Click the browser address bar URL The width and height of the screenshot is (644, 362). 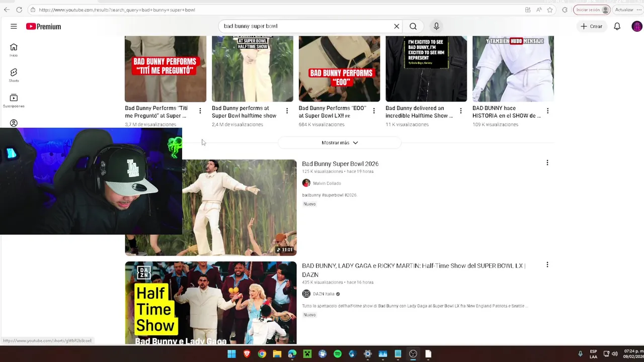click(117, 10)
